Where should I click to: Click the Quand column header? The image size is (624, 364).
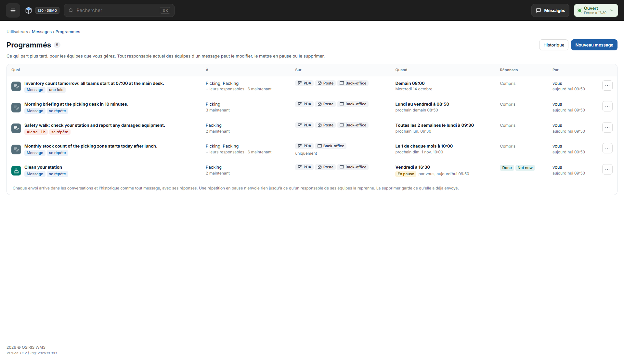click(x=401, y=70)
